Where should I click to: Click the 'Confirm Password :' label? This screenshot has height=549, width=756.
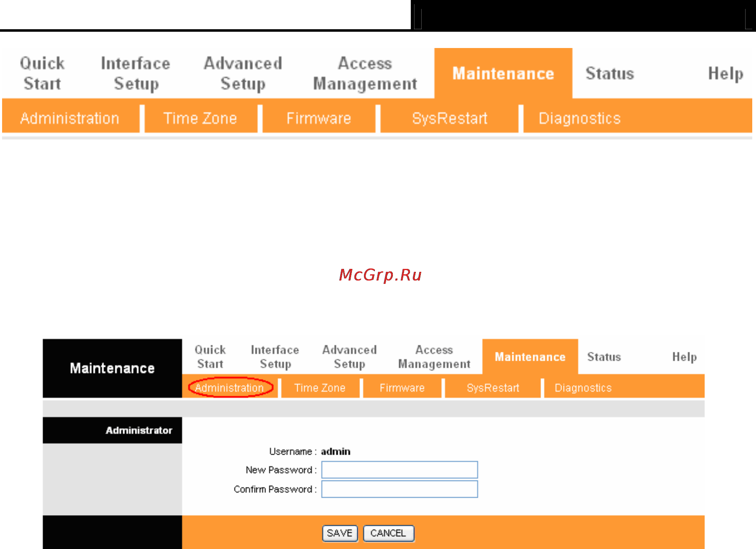coord(276,489)
